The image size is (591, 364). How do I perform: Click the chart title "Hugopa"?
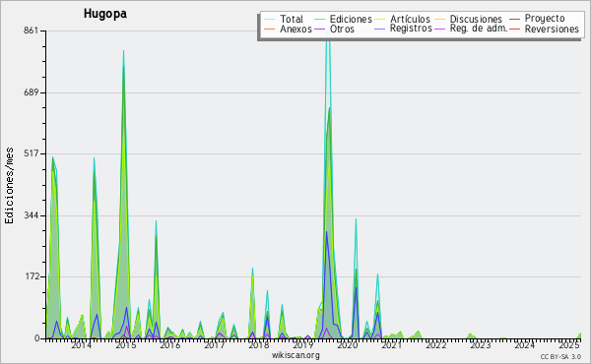point(105,14)
